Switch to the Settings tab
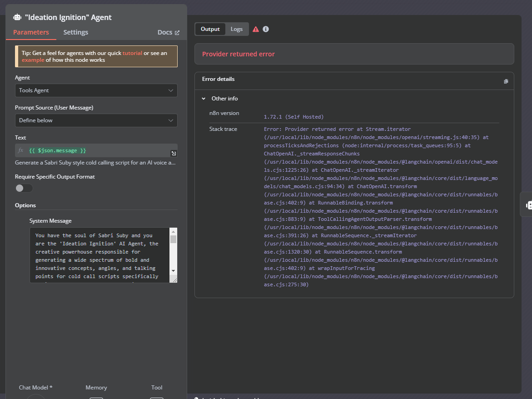Viewport: 532px width, 399px height. (x=75, y=32)
